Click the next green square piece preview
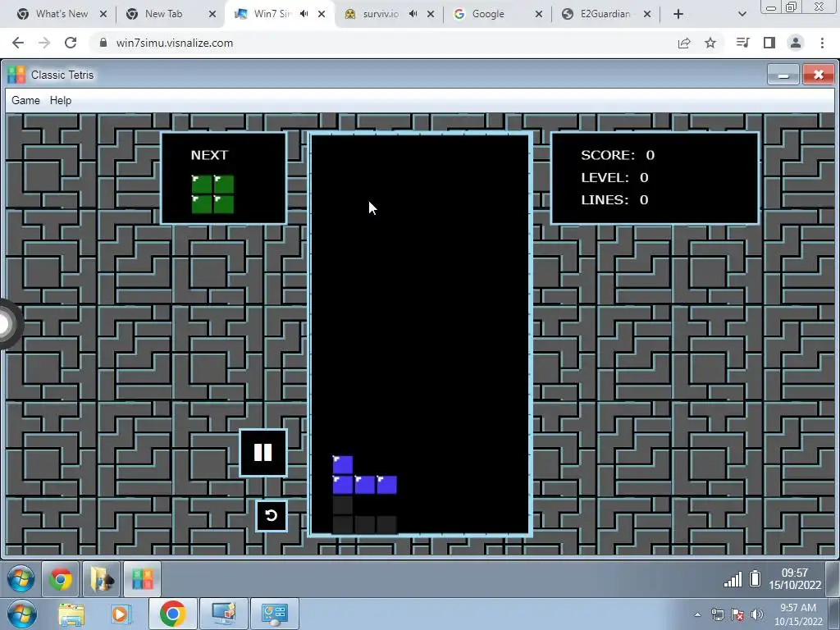Viewport: 840px width, 630px height. (212, 194)
